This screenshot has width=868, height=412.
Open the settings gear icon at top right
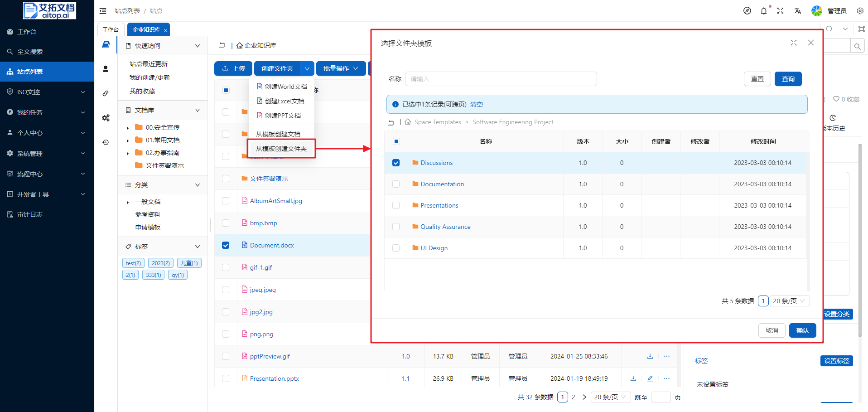click(x=860, y=11)
